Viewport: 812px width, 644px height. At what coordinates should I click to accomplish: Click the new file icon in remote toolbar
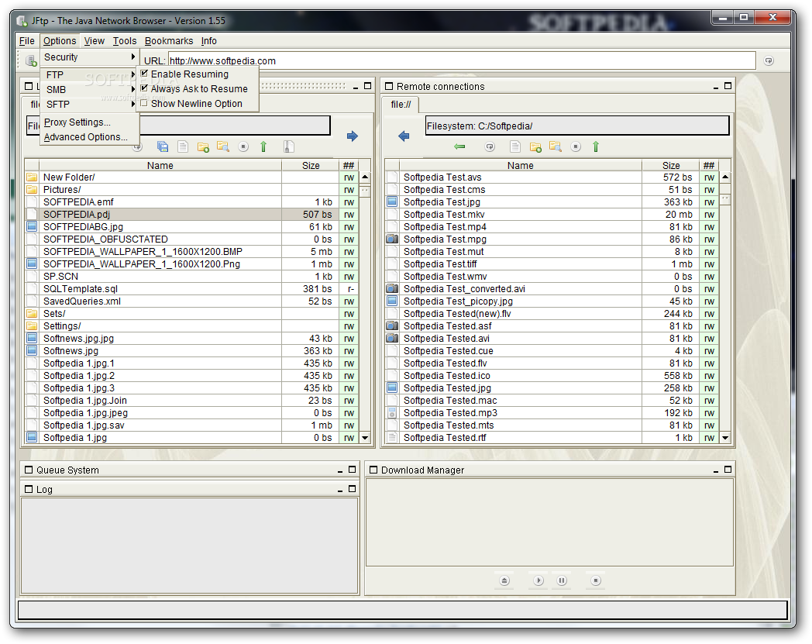pyautogui.click(x=515, y=146)
